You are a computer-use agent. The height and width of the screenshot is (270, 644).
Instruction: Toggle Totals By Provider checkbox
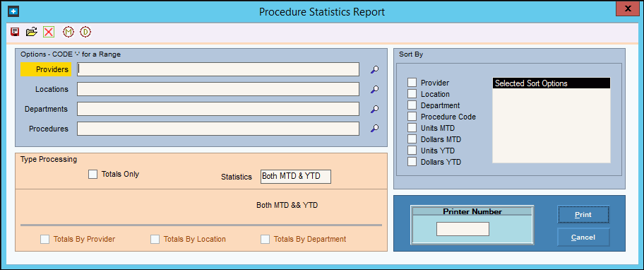click(x=44, y=239)
